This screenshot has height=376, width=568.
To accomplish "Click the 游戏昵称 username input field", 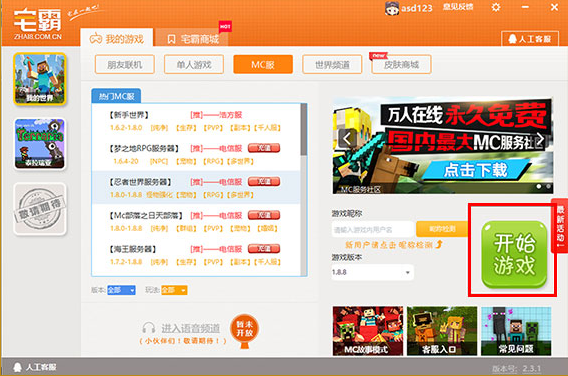I will [x=372, y=229].
